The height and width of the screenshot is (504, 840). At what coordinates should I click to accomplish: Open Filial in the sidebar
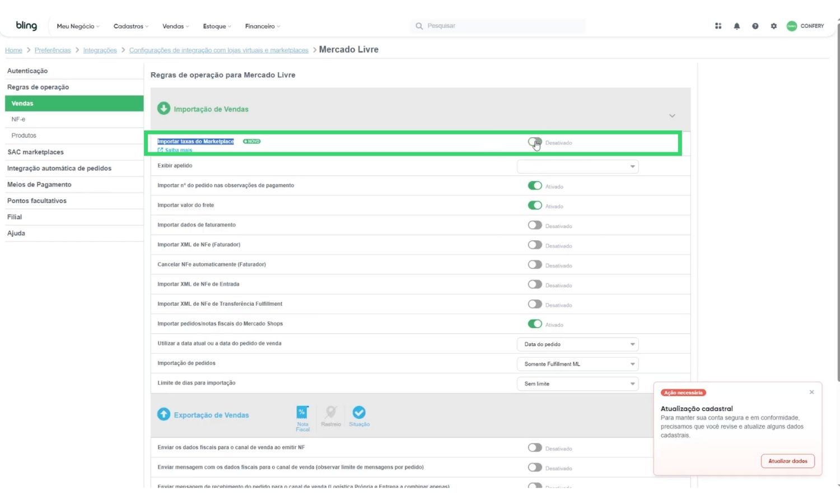click(74, 217)
